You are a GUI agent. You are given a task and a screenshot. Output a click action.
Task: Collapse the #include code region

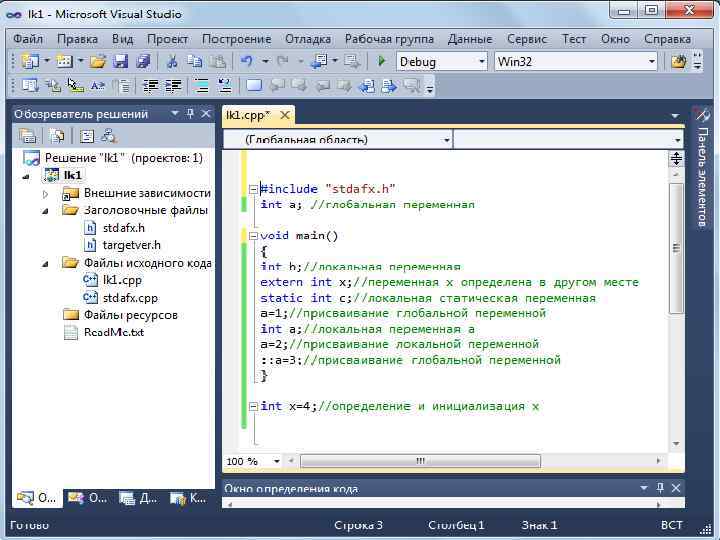click(x=252, y=189)
